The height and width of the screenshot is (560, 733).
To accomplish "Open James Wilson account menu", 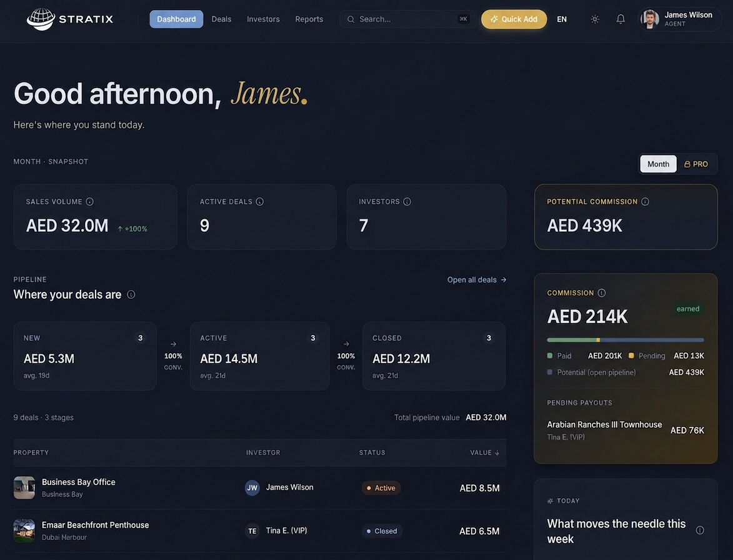I will [680, 19].
